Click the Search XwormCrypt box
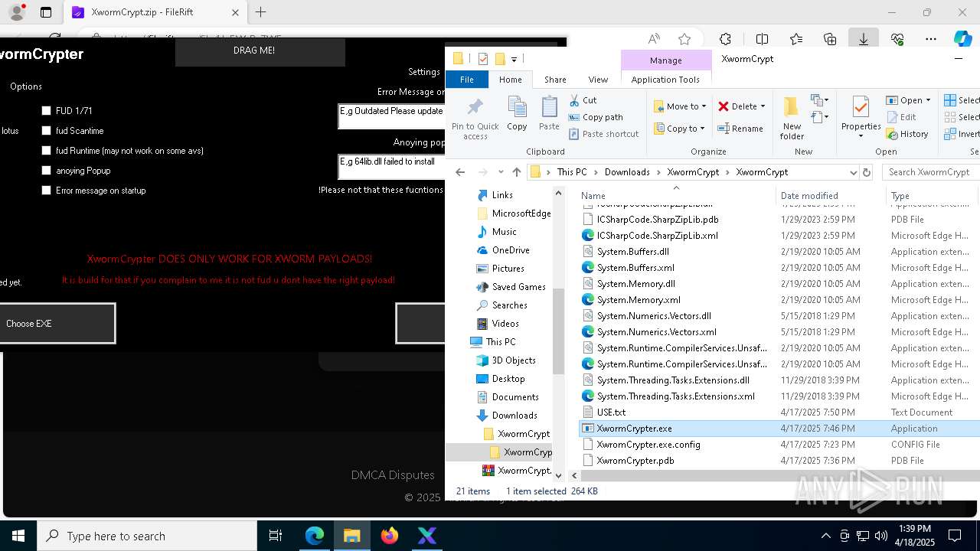Image resolution: width=980 pixels, height=551 pixels. coord(933,172)
